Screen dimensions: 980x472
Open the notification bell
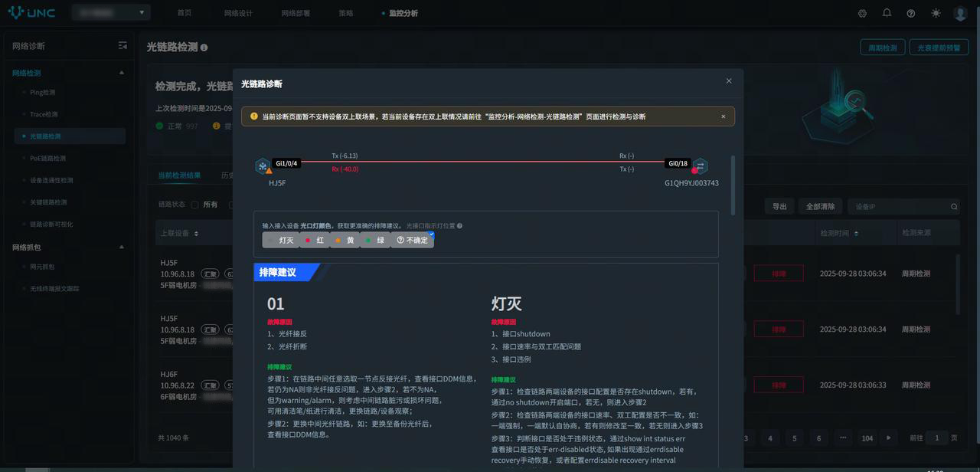(x=887, y=13)
